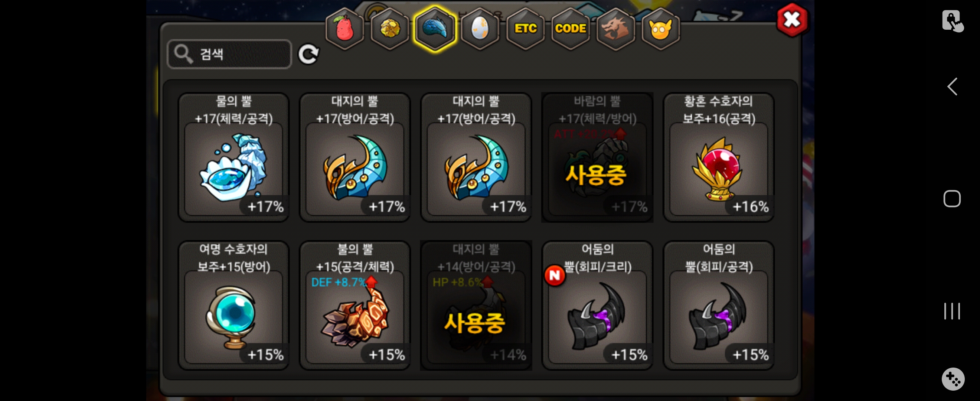Focus the 검색 search field
The image size is (980, 401).
point(229,54)
